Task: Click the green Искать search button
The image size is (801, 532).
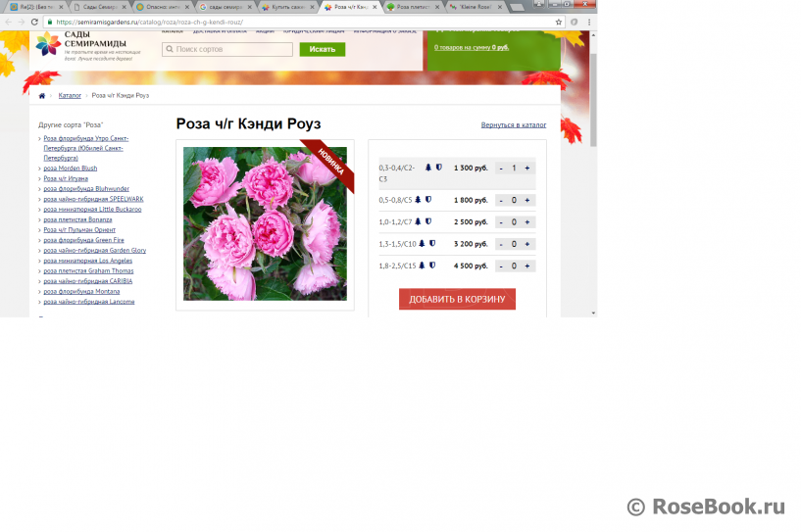Action: [x=322, y=49]
